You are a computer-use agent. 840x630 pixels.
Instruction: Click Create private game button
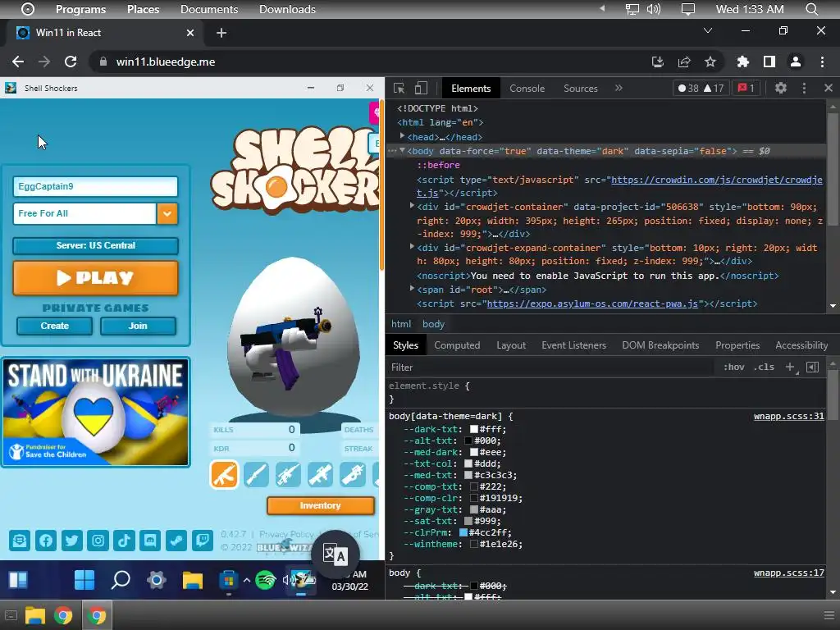coord(55,326)
